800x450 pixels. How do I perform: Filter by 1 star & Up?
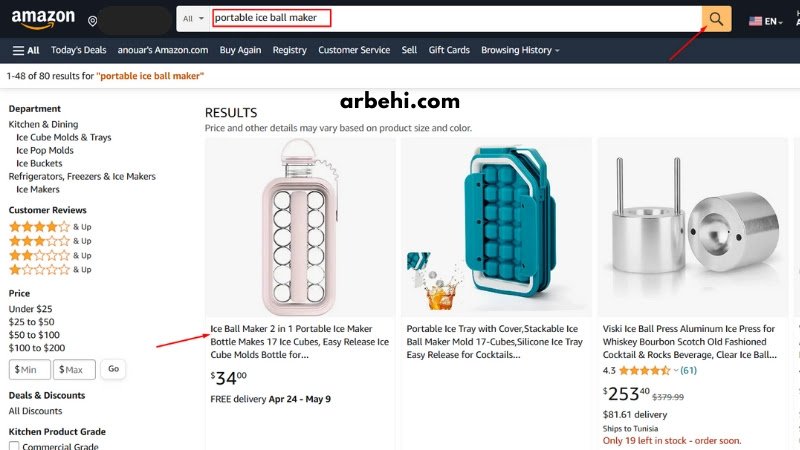coord(50,269)
